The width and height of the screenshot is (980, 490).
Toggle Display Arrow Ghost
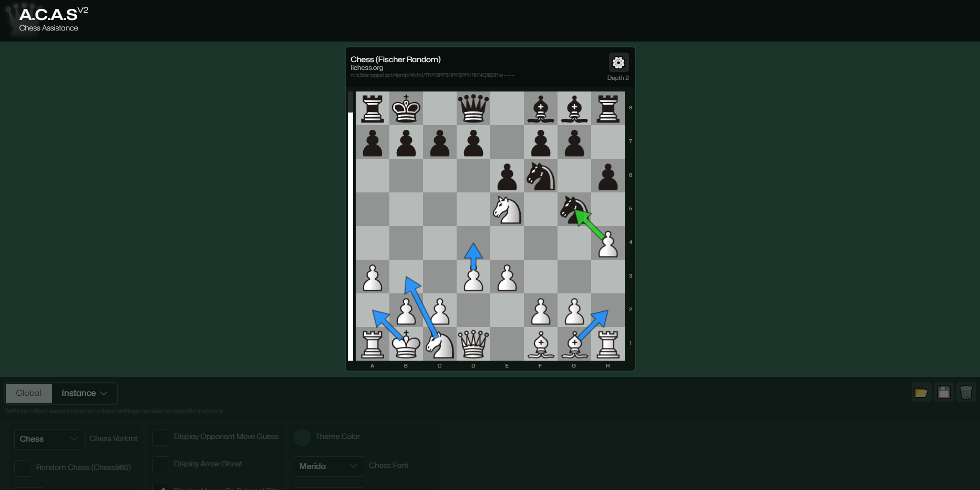coord(160,464)
